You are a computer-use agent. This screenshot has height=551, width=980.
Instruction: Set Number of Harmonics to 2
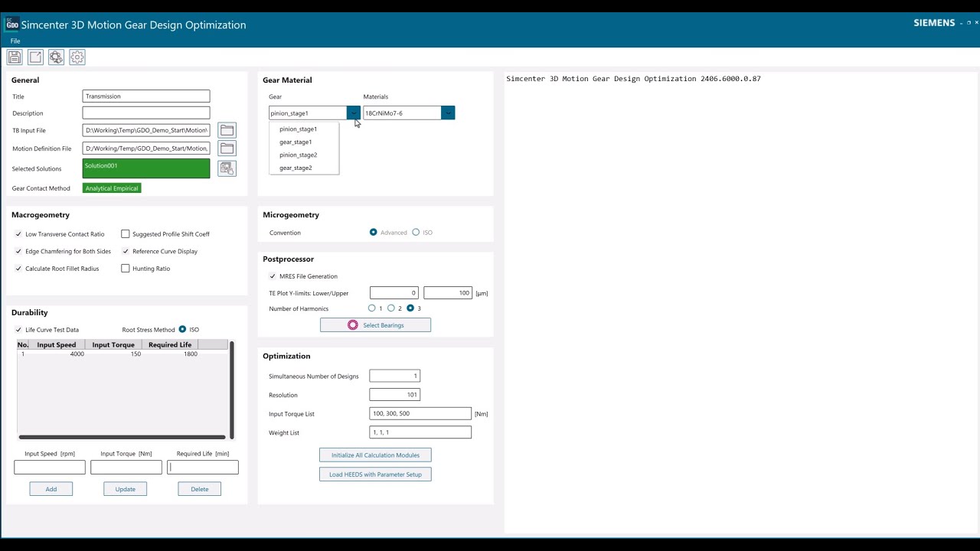[x=391, y=308]
